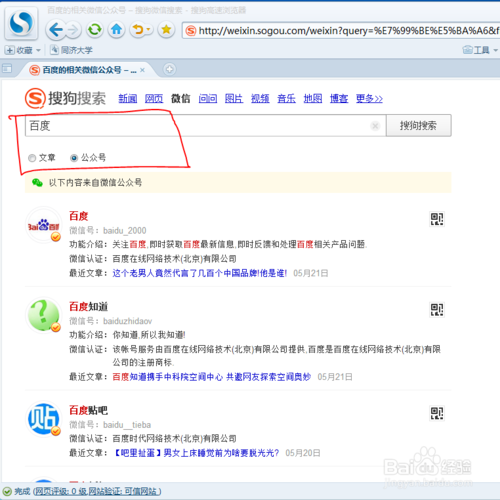Click the browser back arrow button
500x500 pixels.
click(x=55, y=30)
